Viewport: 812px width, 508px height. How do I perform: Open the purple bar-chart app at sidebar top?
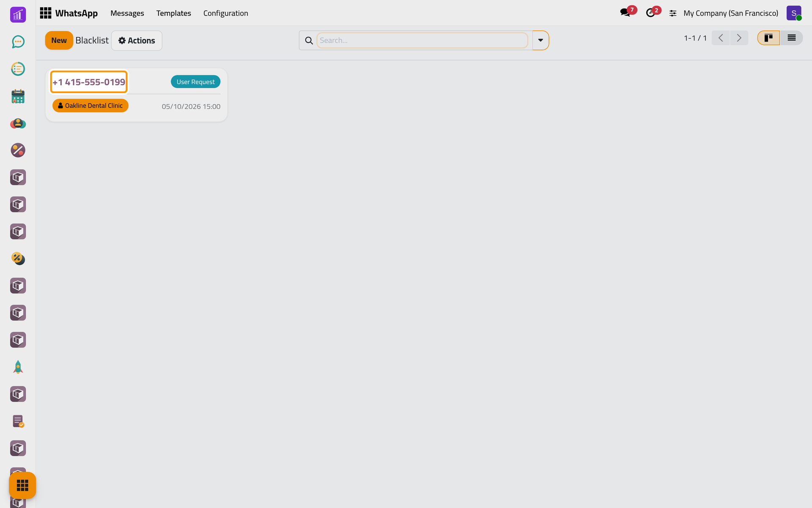tap(18, 15)
